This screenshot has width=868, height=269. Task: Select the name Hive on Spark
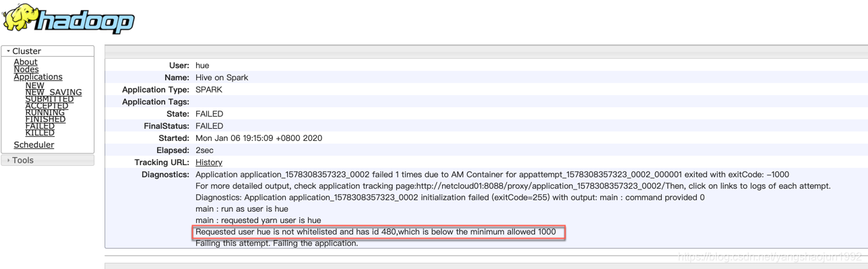tap(222, 78)
